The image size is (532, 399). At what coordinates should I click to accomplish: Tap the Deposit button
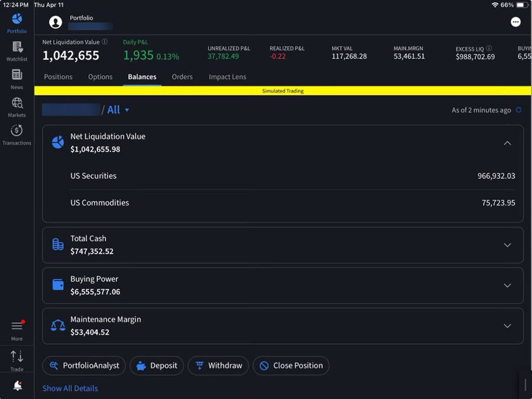click(157, 365)
